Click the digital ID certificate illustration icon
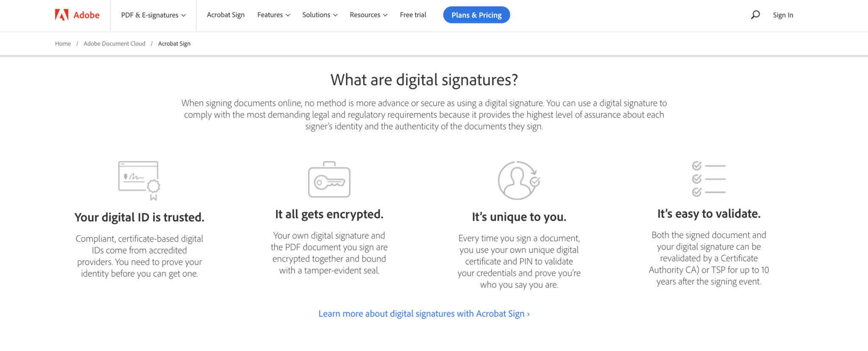This screenshot has height=351, width=868. 139,180
